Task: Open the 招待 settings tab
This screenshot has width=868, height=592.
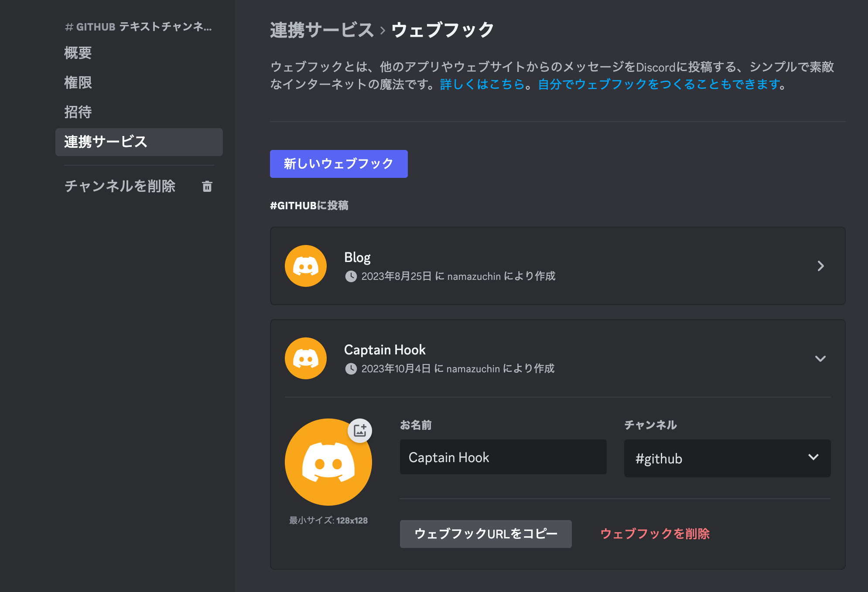Action: coord(78,112)
